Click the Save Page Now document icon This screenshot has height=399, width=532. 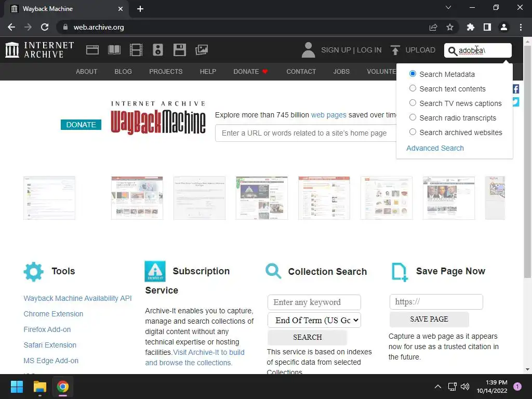400,272
